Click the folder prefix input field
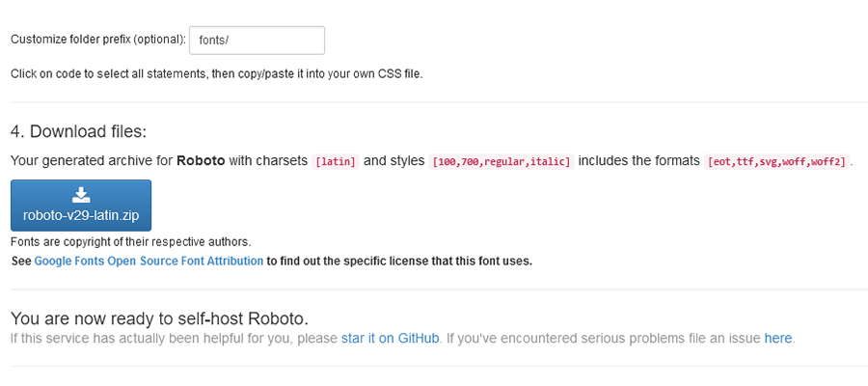This screenshot has height=386, width=868. [257, 41]
